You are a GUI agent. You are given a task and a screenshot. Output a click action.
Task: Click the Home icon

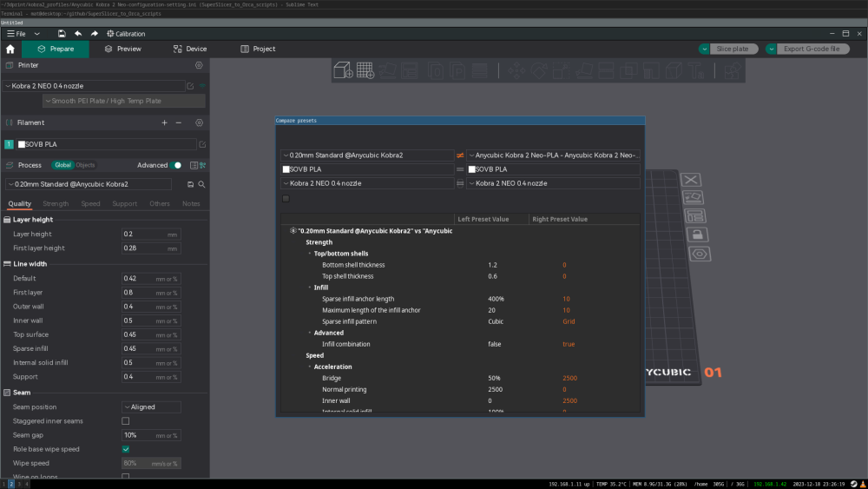coord(10,49)
